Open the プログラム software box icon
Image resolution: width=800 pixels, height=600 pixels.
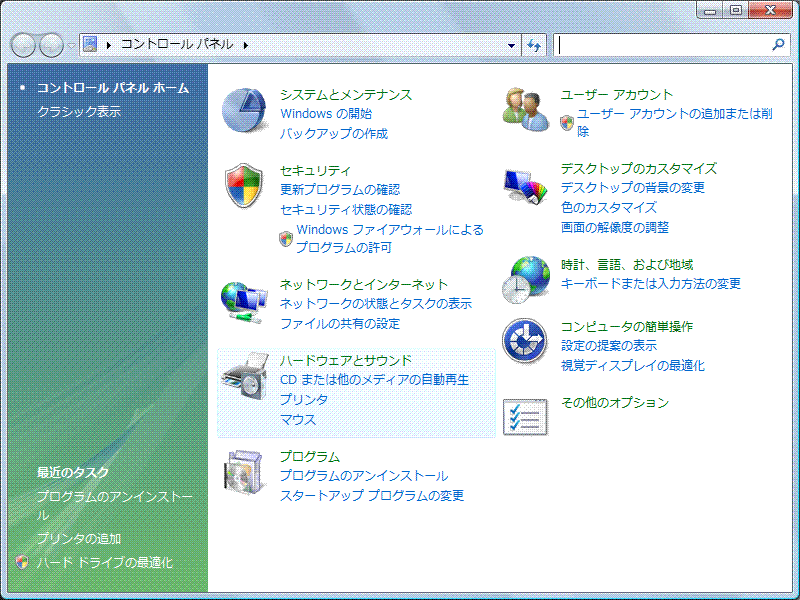245,472
